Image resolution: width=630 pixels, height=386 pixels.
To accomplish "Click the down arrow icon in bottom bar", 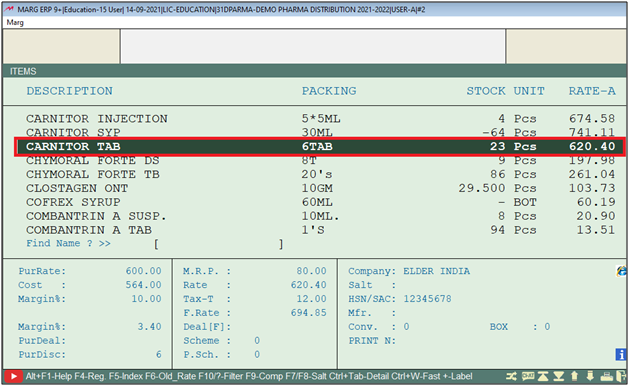I will click(x=590, y=376).
